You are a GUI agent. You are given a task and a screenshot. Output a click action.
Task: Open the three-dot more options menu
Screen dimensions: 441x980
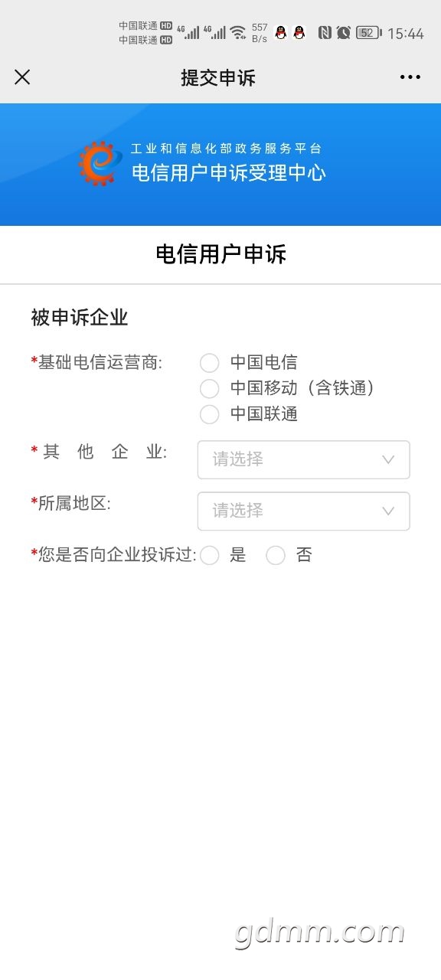tap(410, 77)
